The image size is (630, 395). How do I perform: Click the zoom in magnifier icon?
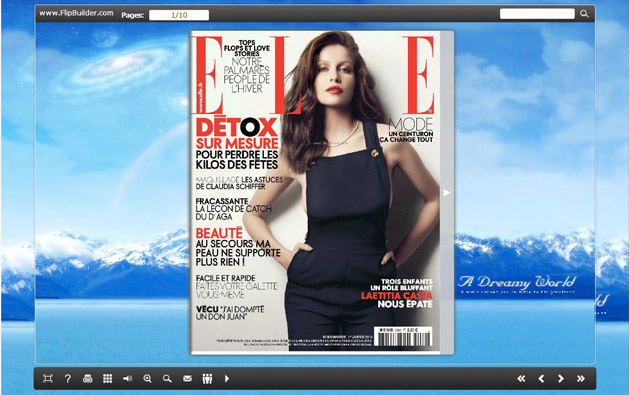(x=147, y=379)
